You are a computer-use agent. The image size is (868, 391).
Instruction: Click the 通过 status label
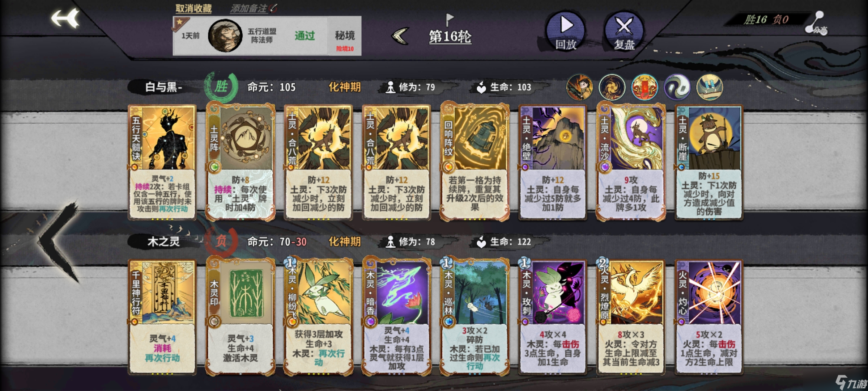click(305, 35)
